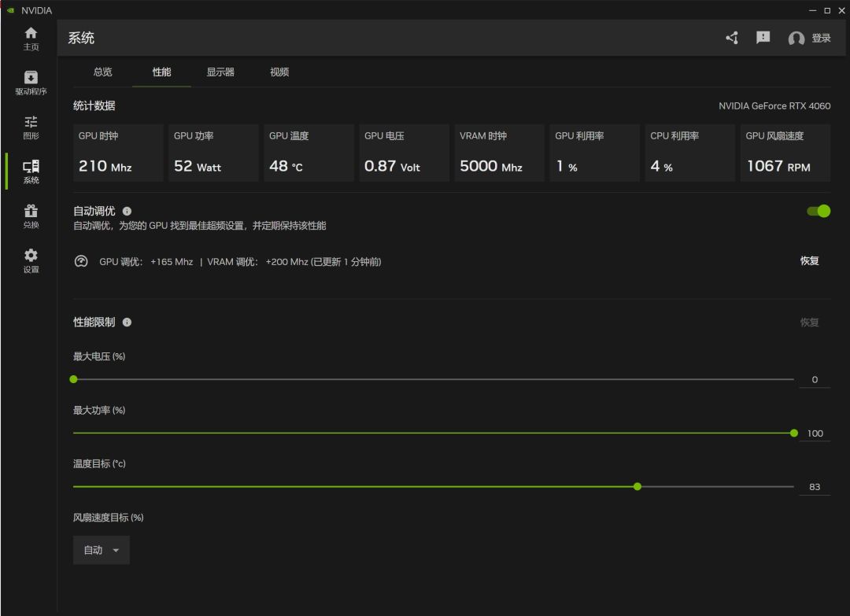Go to the 图形 graphics section

click(x=31, y=127)
